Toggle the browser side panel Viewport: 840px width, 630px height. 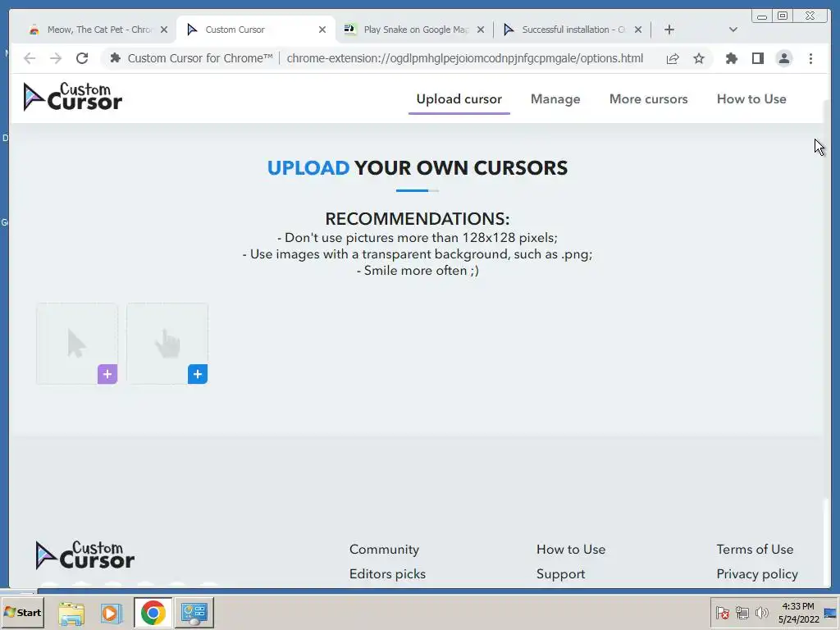757,58
